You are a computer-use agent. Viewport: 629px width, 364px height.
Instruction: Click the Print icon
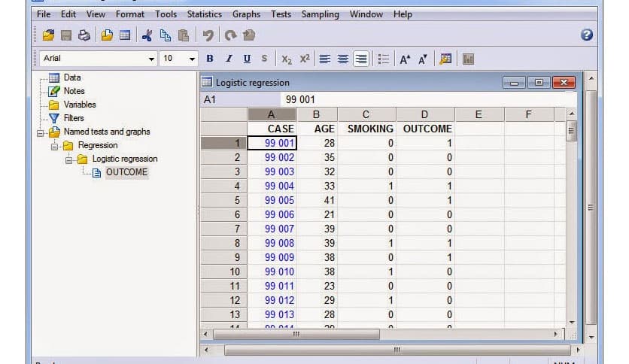tap(84, 35)
